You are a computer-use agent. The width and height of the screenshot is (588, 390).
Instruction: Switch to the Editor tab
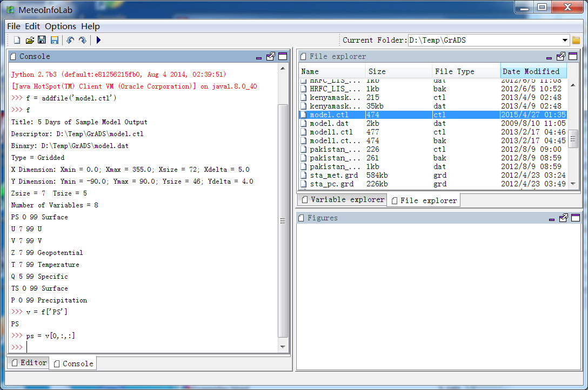[29, 362]
